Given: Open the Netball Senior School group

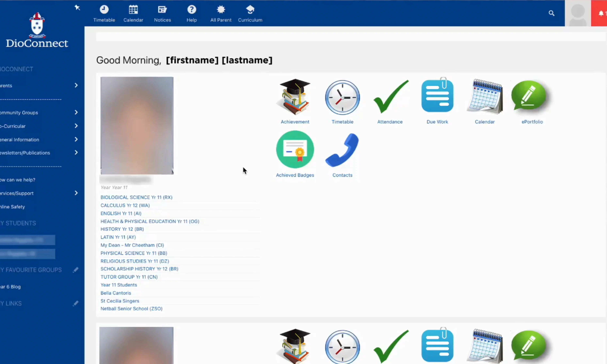Looking at the screenshot, I should pyautogui.click(x=131, y=309).
